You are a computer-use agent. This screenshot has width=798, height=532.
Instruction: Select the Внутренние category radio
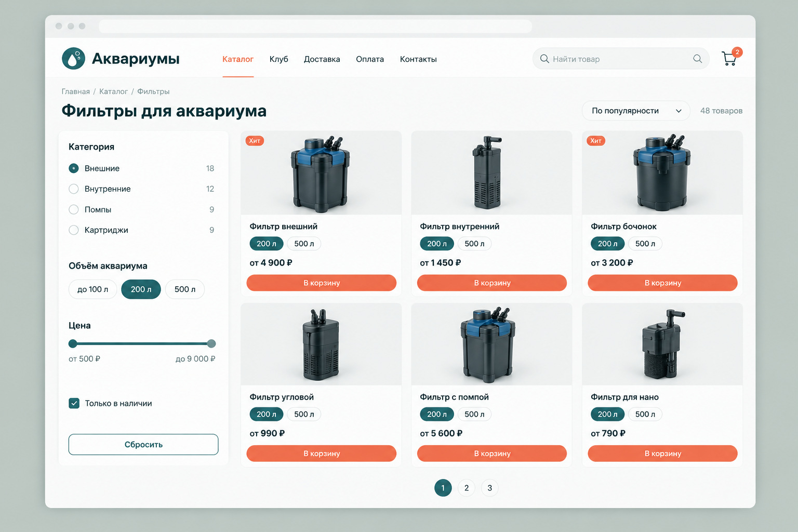coord(74,189)
